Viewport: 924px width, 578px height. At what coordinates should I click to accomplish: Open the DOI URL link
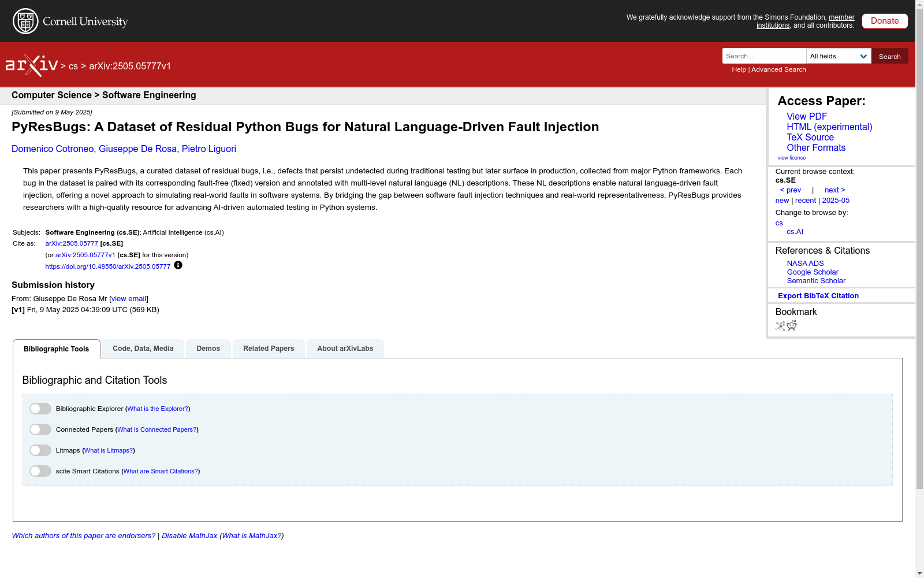[108, 266]
